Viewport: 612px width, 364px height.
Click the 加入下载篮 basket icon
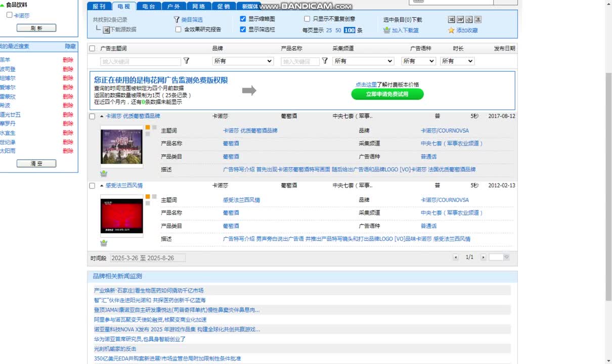click(387, 30)
